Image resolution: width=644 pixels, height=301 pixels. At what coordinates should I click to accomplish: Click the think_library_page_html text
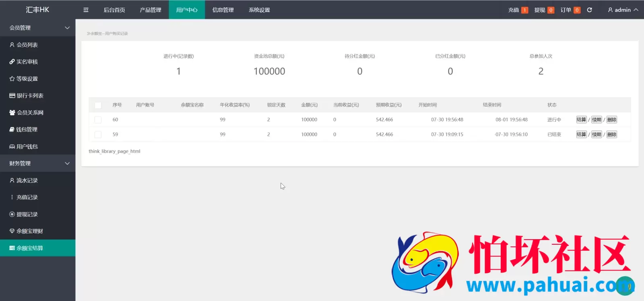coord(114,152)
